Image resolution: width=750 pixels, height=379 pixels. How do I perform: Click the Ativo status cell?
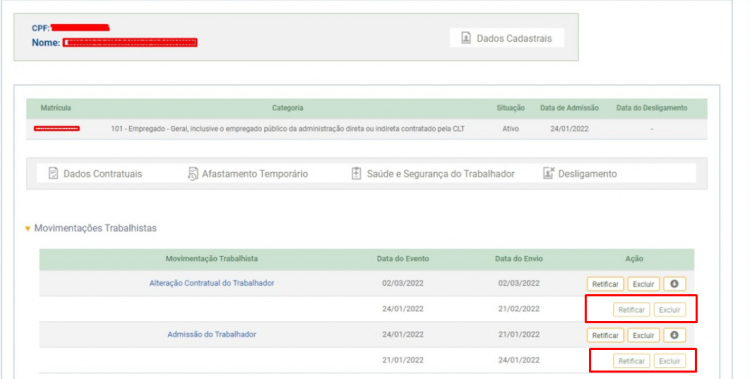(x=510, y=129)
